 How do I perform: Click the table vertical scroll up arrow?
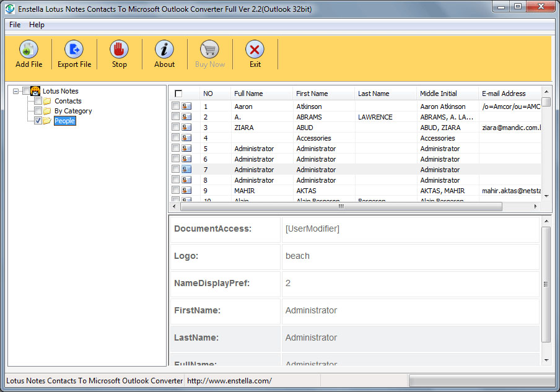click(x=546, y=92)
